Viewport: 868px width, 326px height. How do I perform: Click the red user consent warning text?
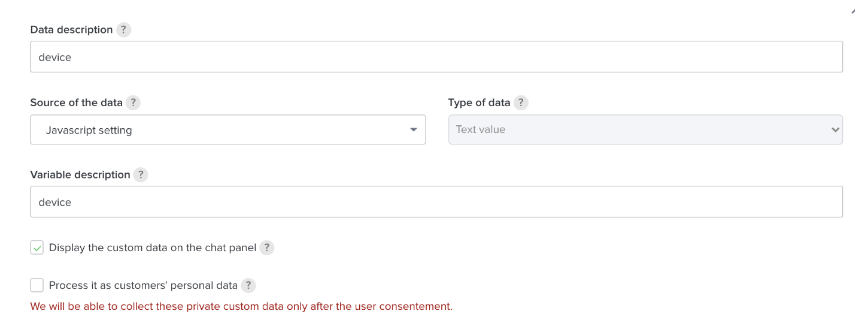241,306
